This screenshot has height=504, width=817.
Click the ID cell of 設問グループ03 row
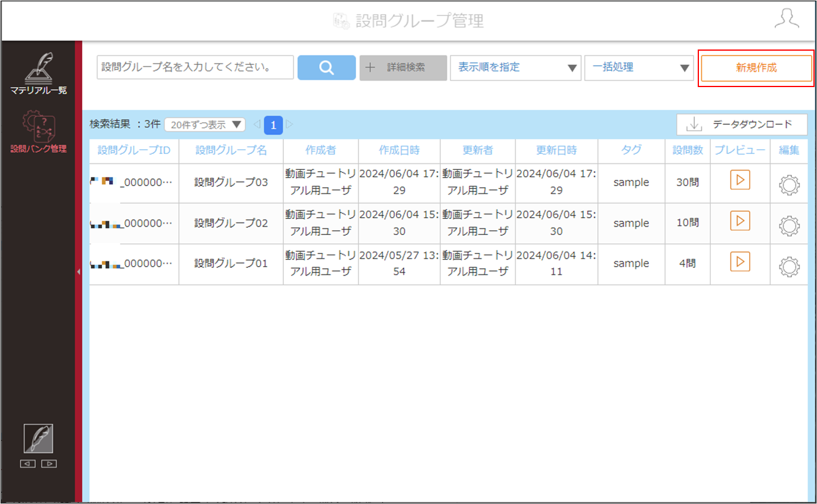pyautogui.click(x=134, y=183)
